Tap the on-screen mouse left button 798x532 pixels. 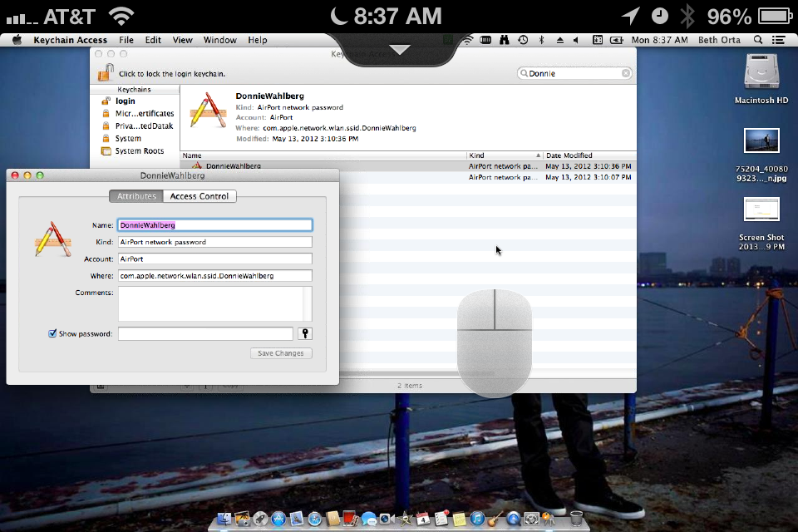pyautogui.click(x=475, y=309)
